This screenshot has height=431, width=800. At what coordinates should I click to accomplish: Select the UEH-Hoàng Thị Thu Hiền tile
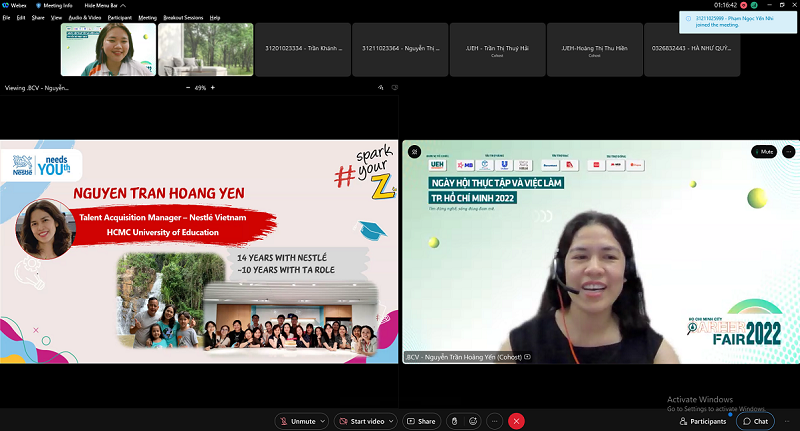[595, 49]
